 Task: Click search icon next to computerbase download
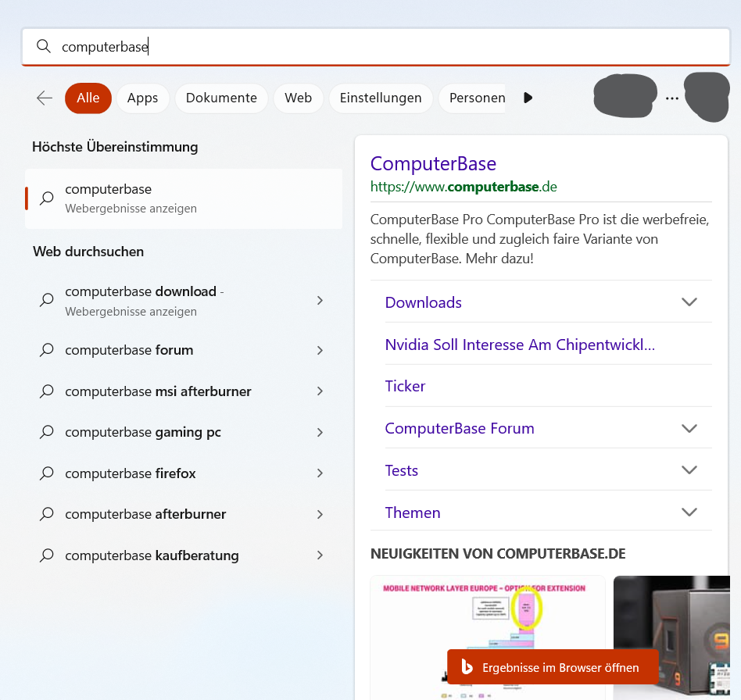[x=46, y=300]
